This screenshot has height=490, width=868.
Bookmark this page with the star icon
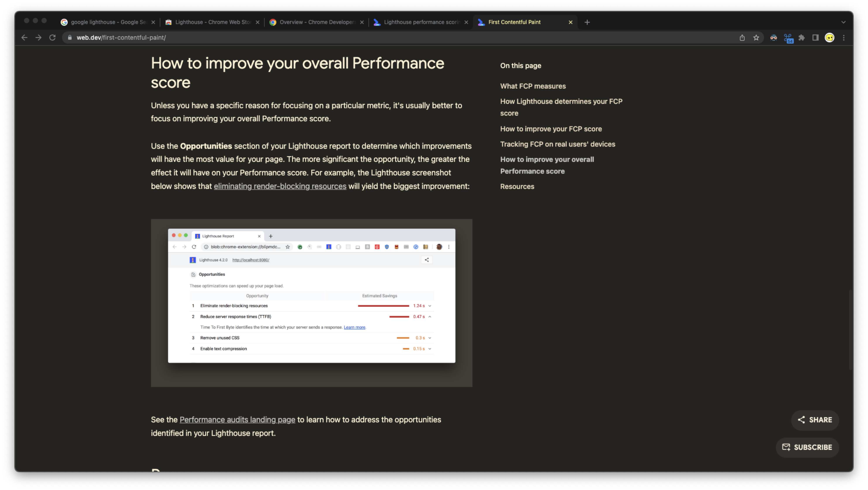(756, 38)
